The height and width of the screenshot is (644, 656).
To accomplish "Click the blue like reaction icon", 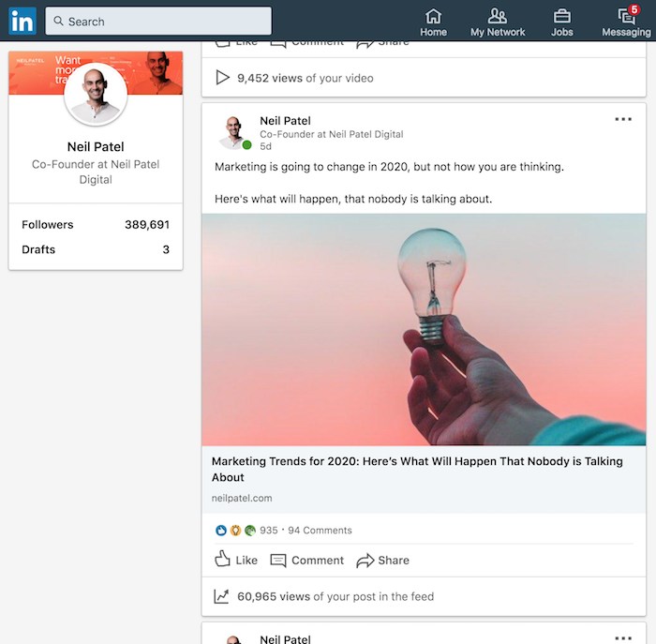I will [x=221, y=531].
